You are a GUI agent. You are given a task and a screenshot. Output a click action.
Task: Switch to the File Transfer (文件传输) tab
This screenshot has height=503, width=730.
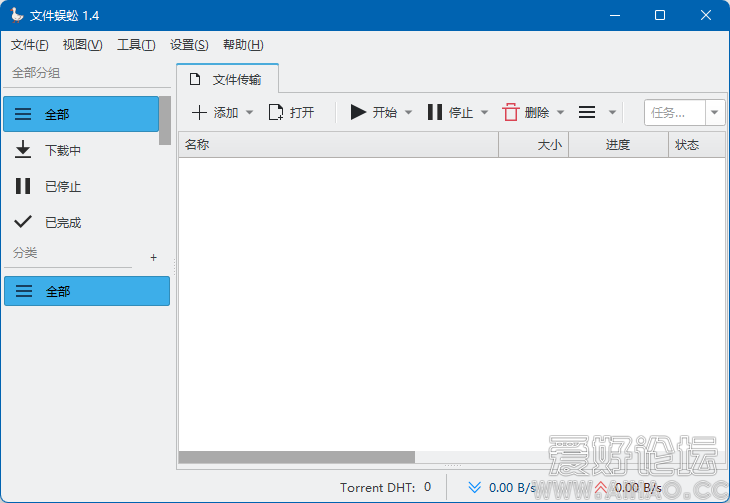click(227, 79)
